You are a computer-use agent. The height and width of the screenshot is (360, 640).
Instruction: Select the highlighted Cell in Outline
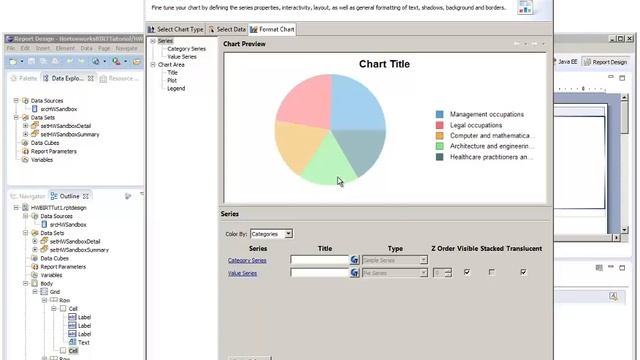(x=73, y=351)
